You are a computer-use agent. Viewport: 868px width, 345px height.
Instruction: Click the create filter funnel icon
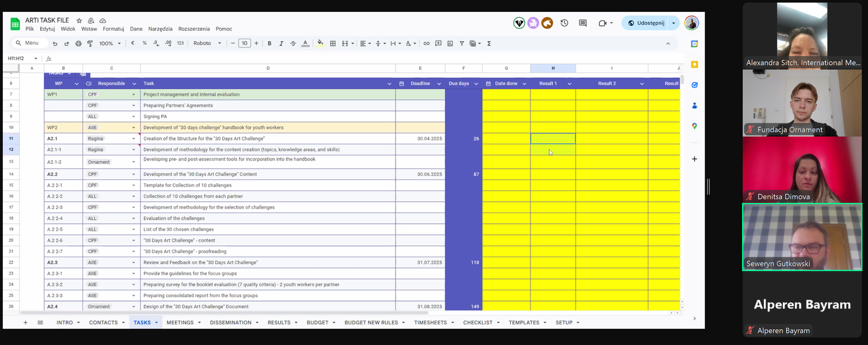[x=462, y=43]
